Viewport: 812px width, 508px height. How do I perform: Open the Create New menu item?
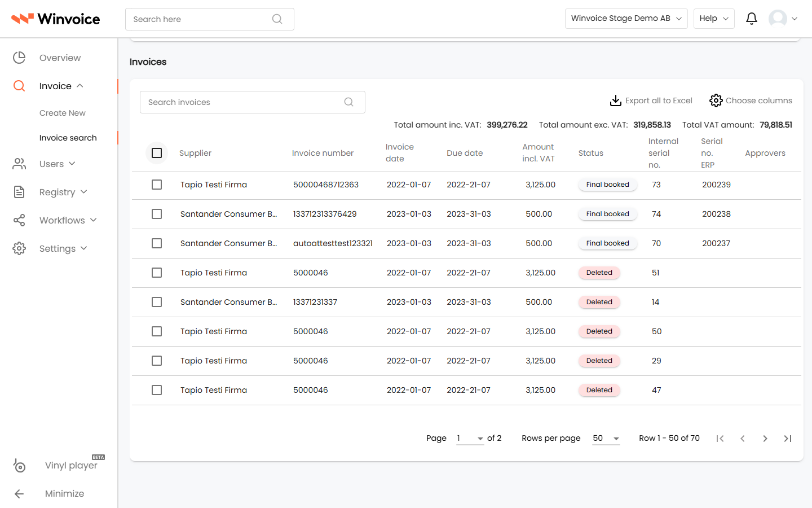pos(63,113)
